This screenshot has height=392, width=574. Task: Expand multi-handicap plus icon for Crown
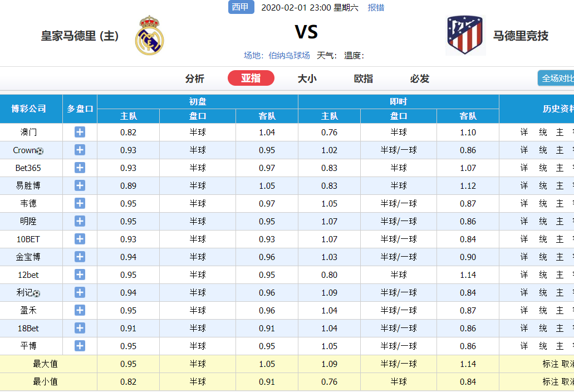80,150
